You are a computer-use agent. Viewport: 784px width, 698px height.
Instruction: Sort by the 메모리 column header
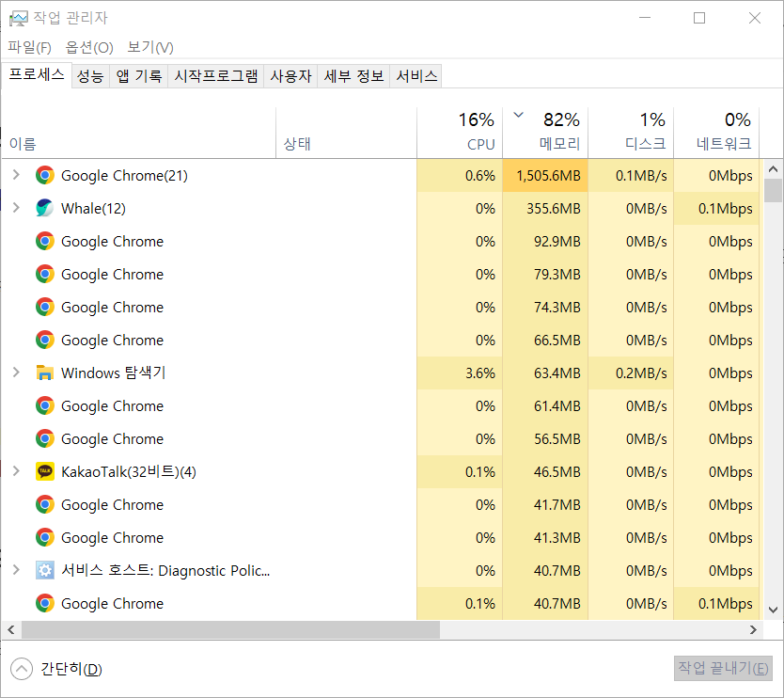click(545, 133)
